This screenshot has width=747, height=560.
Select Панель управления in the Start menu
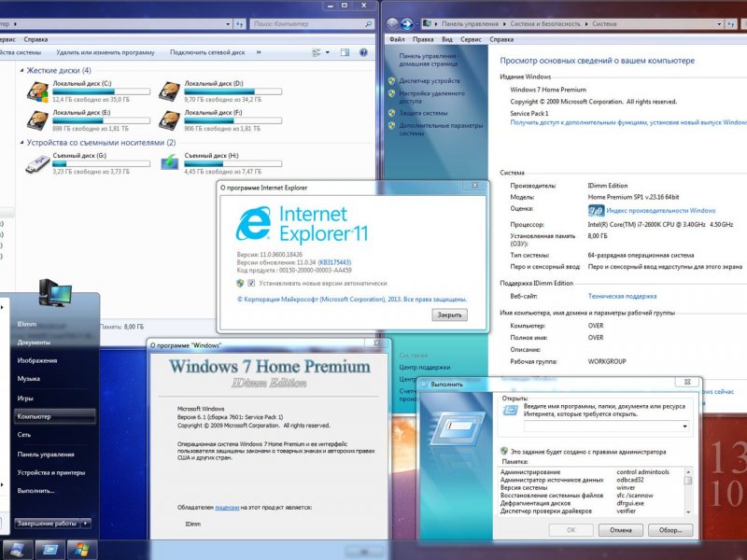tap(46, 455)
